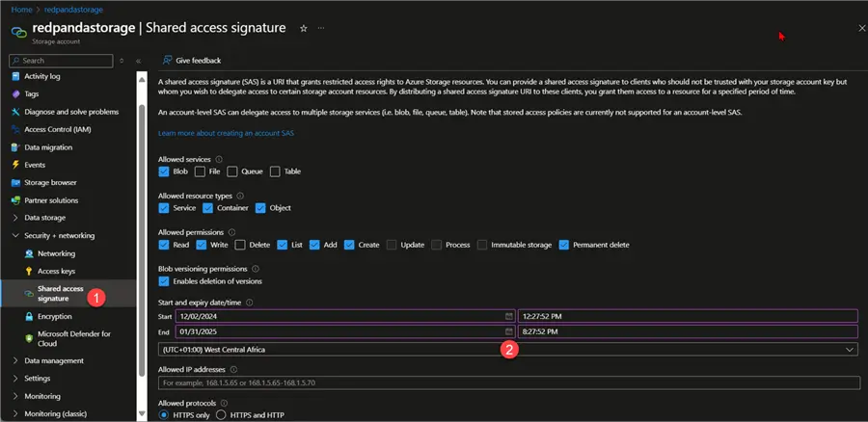Focus the Allowed IP addresses input field

point(508,382)
